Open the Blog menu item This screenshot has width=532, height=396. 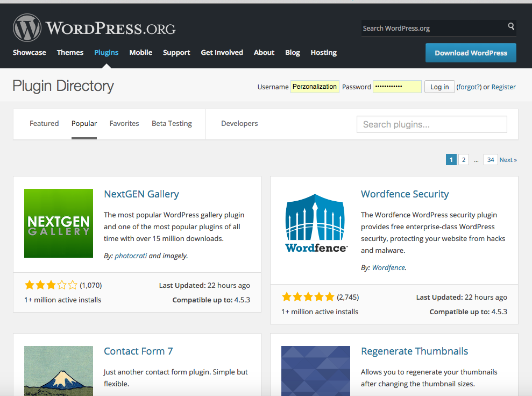tap(293, 53)
